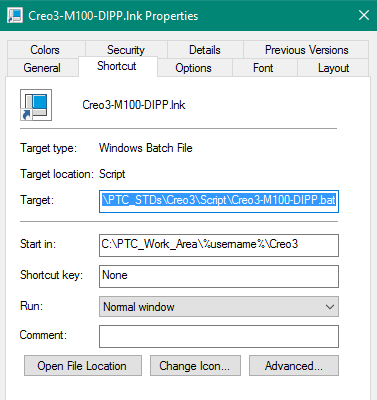Click the 'Target location:' label

(x=57, y=174)
